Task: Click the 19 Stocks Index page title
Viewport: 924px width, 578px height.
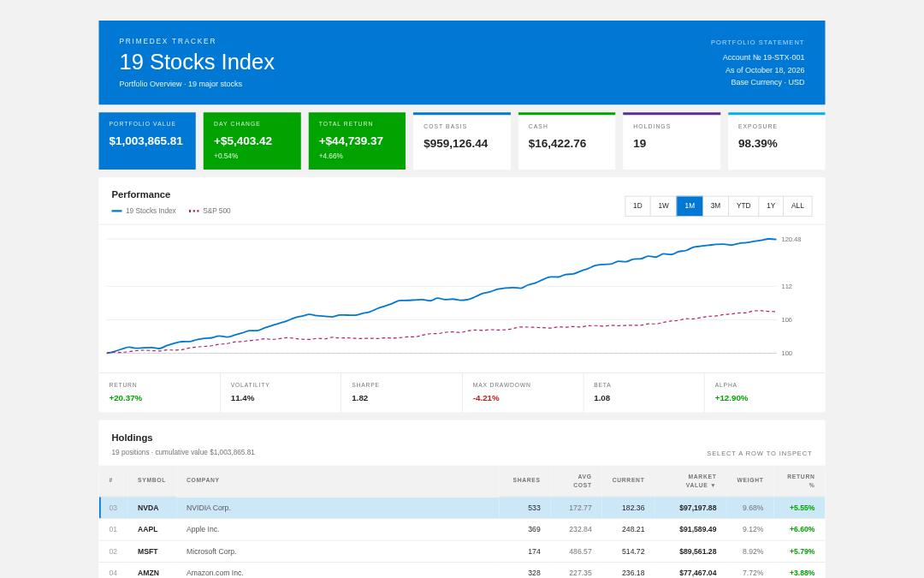Action: click(x=197, y=62)
